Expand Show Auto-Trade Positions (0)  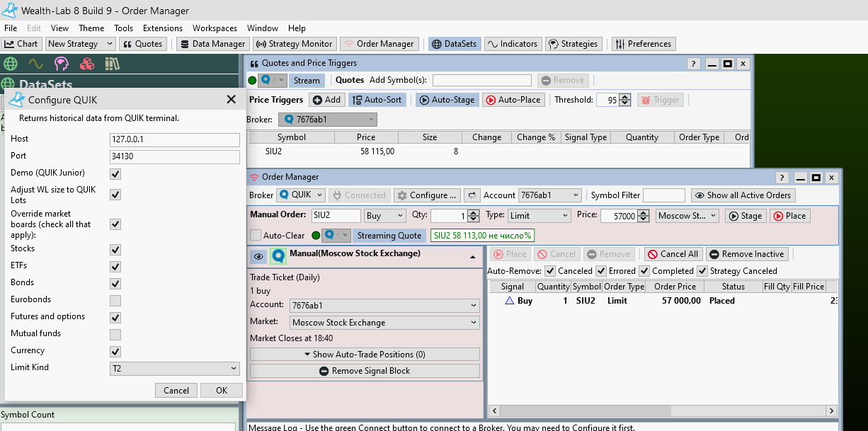pyautogui.click(x=365, y=355)
